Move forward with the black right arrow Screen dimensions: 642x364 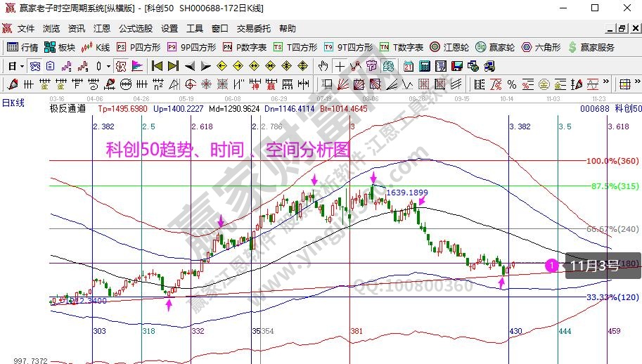point(206,66)
